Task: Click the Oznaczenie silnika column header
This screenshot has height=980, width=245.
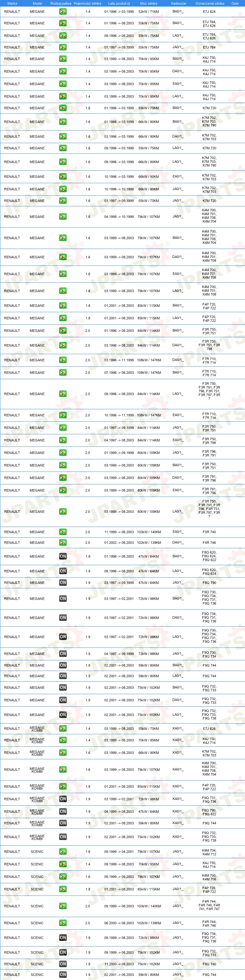Action: tap(210, 3)
